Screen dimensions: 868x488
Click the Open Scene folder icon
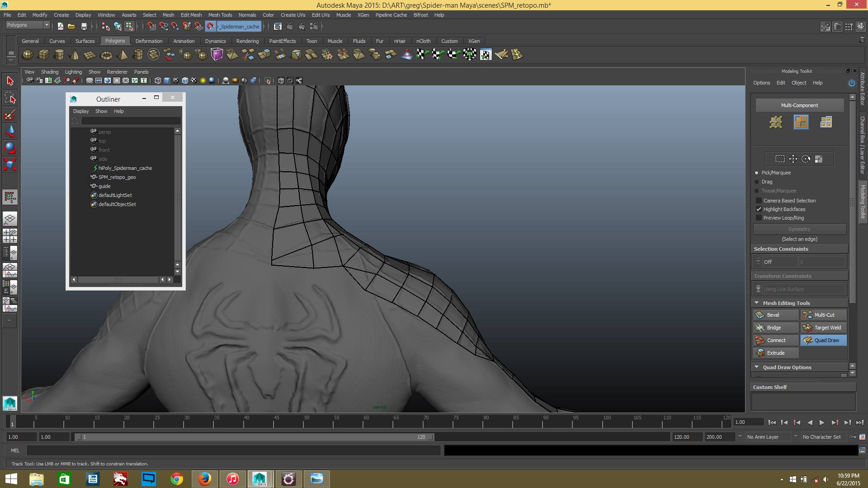click(71, 27)
